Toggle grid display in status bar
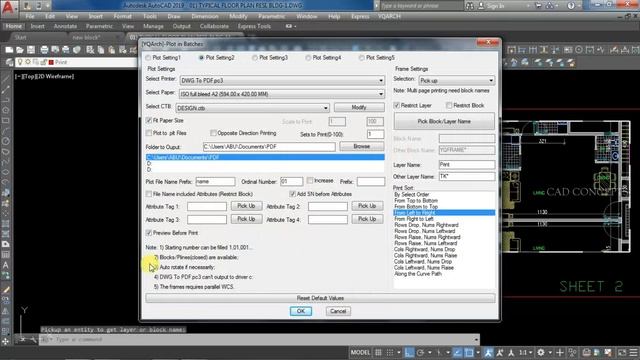This screenshot has height=360, width=640. [378, 353]
